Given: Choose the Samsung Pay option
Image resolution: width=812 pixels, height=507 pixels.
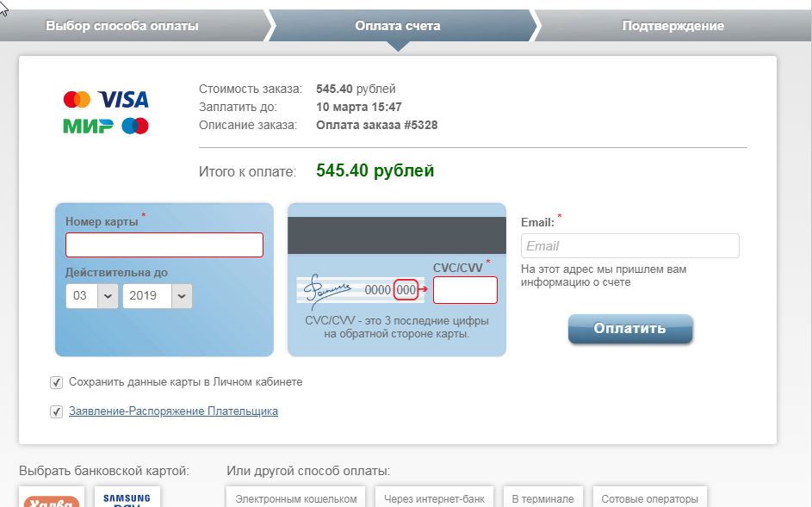Looking at the screenshot, I should [127, 498].
